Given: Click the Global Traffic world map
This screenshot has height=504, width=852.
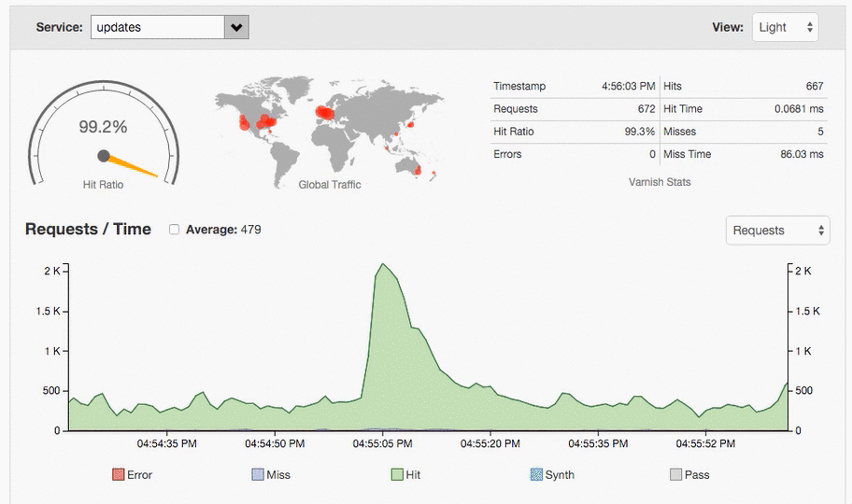Looking at the screenshot, I should (329, 131).
